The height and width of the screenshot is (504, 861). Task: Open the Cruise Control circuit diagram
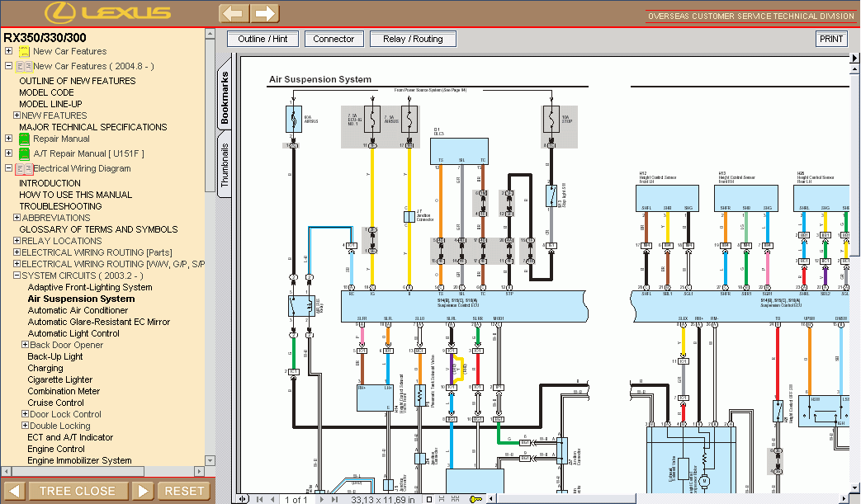click(56, 403)
